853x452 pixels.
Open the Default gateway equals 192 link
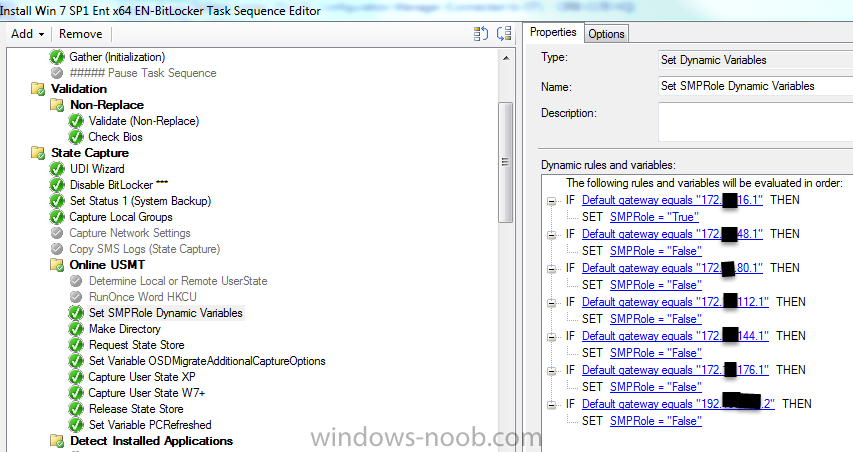[x=678, y=404]
